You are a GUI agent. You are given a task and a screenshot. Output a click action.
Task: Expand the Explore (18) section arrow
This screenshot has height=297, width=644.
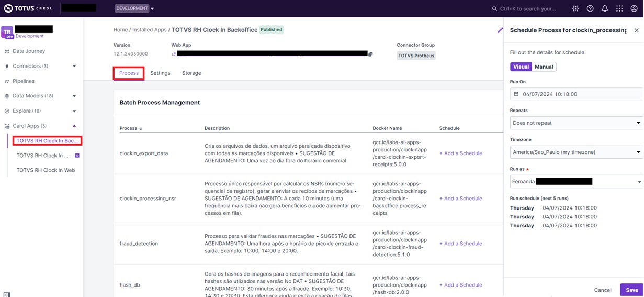coord(74,111)
